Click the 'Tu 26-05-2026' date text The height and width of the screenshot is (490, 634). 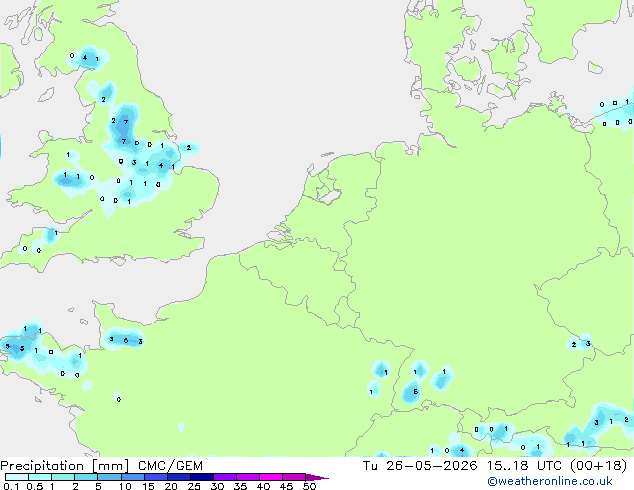click(x=420, y=466)
